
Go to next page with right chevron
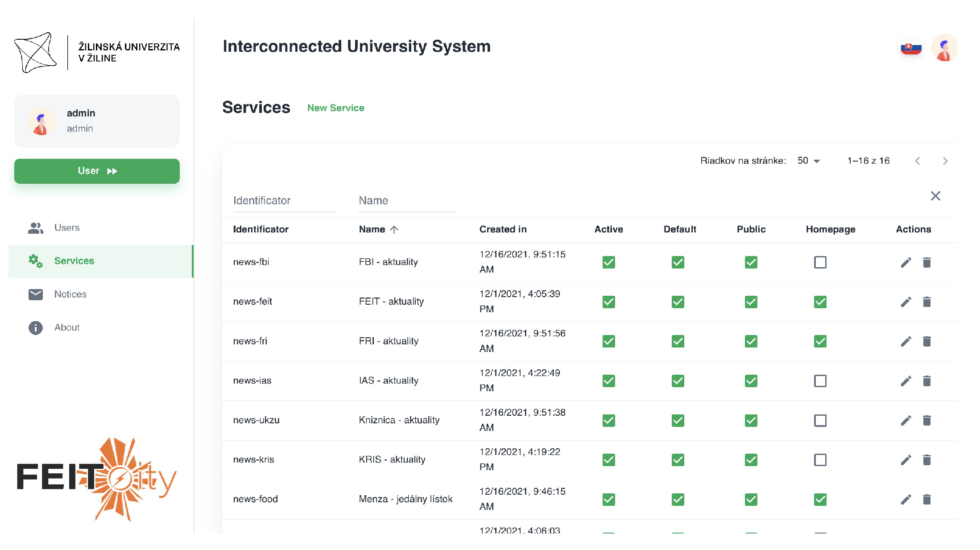(x=945, y=161)
